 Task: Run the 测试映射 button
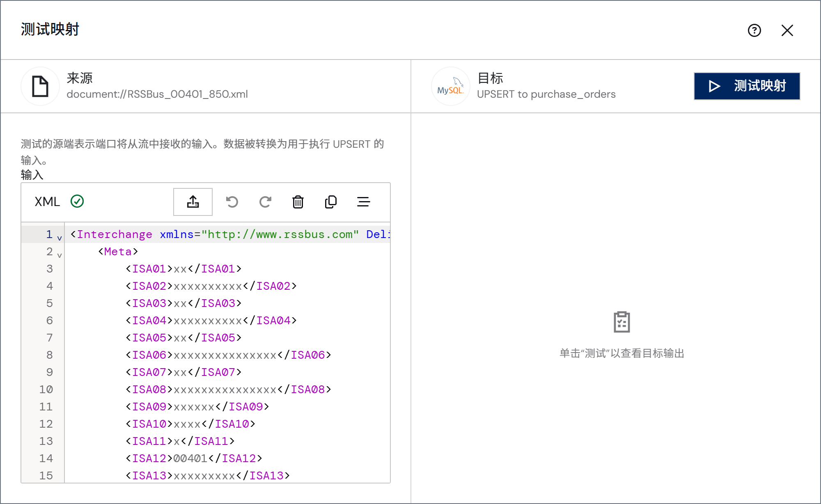click(747, 86)
